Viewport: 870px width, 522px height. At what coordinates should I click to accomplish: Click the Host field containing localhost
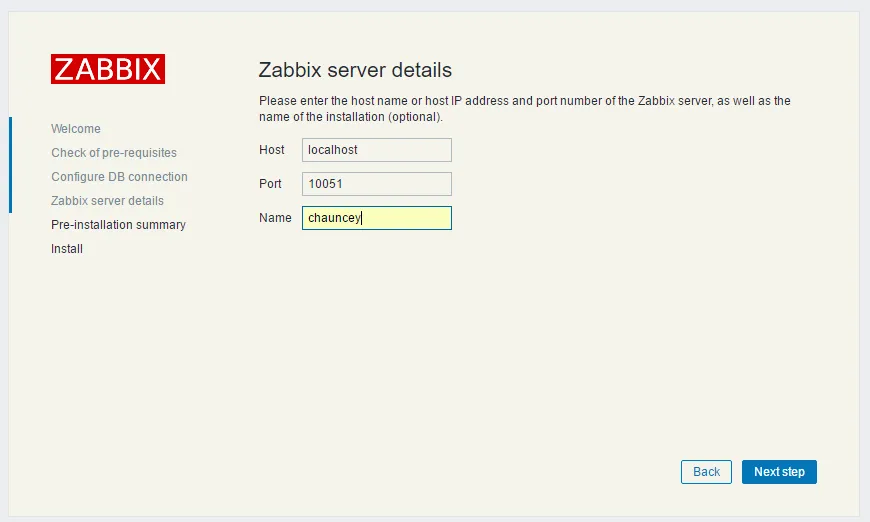(376, 150)
